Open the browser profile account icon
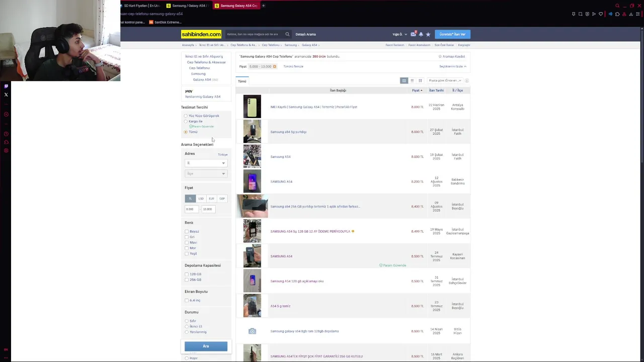The height and width of the screenshot is (362, 644). pos(624,14)
